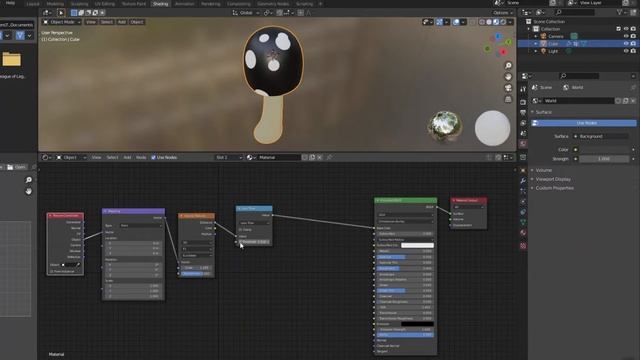640x360 pixels.
Task: Adjust the Alpha slider on Principled BSDF
Action: [405, 335]
